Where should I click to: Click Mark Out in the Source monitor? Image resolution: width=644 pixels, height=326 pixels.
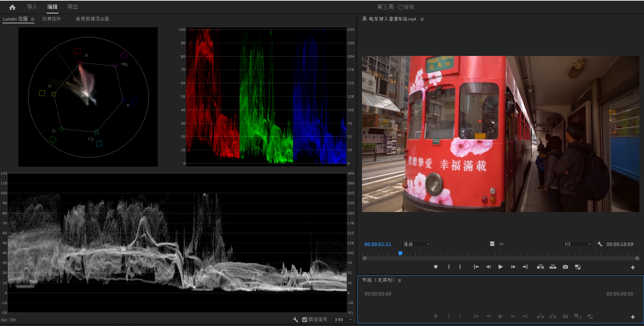[460, 267]
